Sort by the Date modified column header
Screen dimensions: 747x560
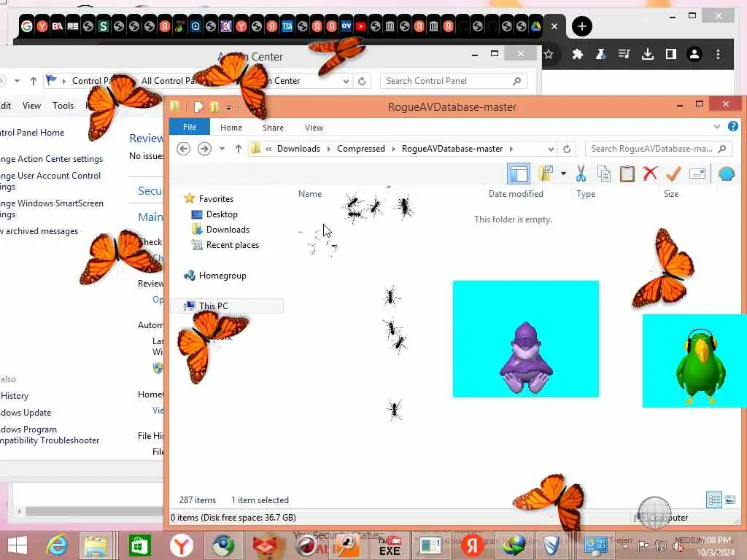[x=516, y=194]
